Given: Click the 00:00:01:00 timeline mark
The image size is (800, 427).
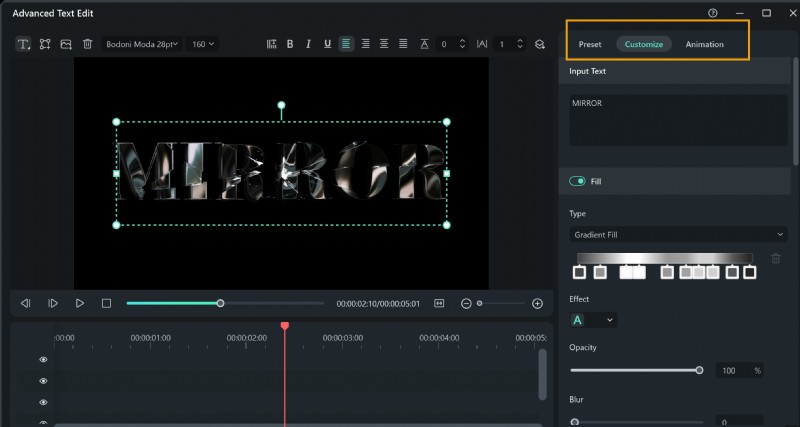Looking at the screenshot, I should coord(151,338).
